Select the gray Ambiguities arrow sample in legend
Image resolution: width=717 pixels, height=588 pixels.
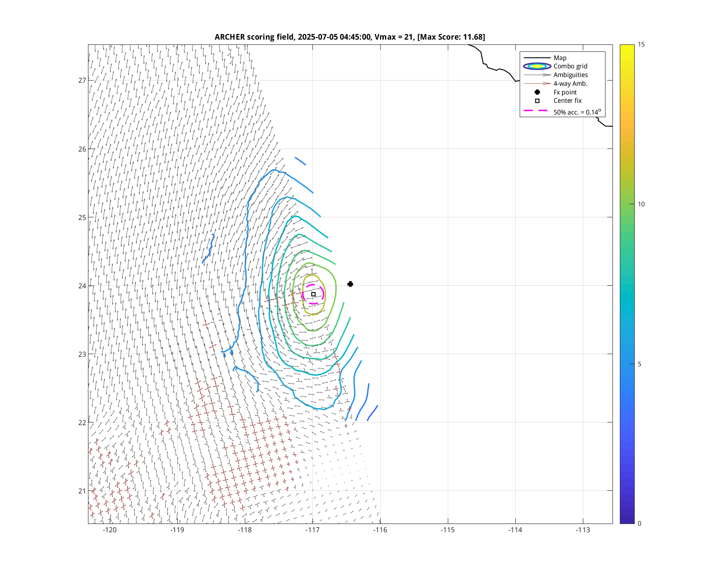[x=537, y=75]
